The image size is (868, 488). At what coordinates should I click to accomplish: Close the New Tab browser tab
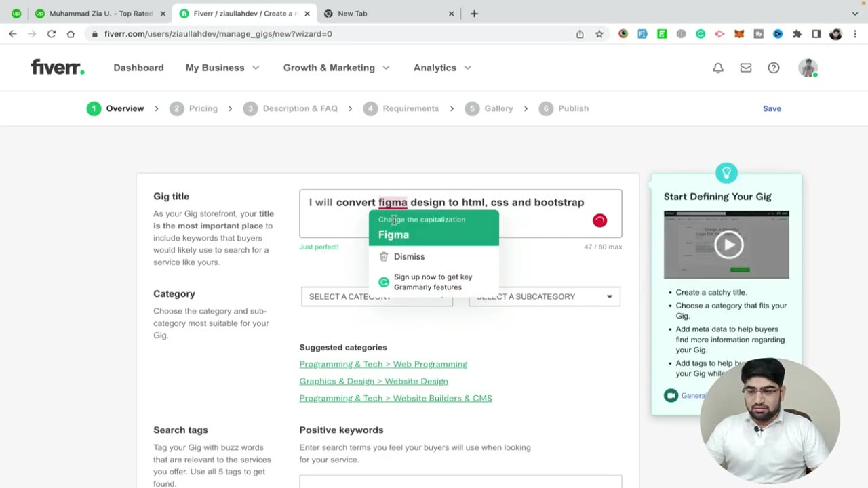pyautogui.click(x=452, y=14)
